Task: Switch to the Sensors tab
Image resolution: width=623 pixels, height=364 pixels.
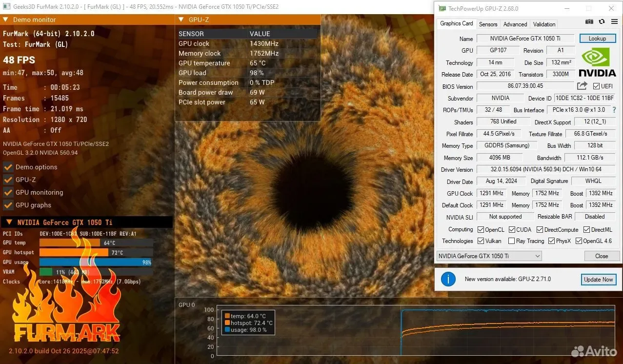Action: [x=488, y=24]
